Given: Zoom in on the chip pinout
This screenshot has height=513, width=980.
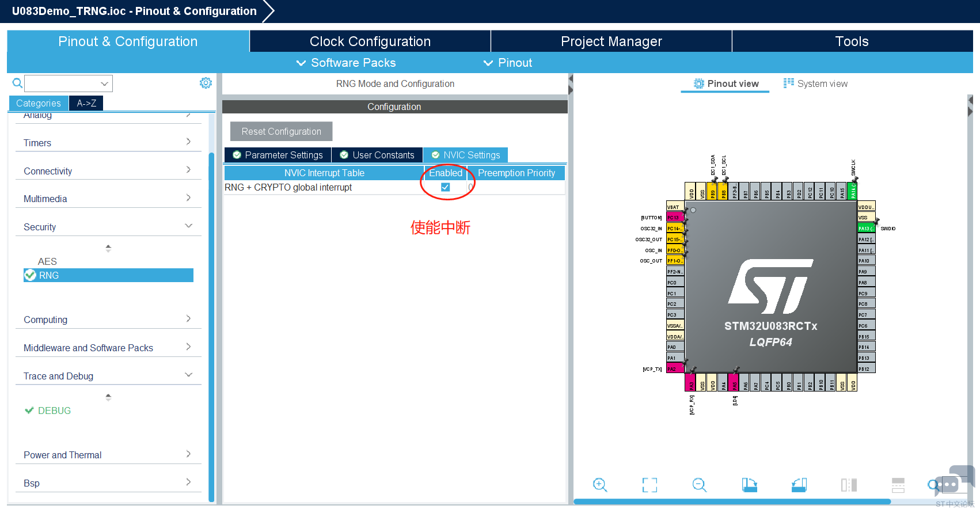Looking at the screenshot, I should [x=600, y=485].
